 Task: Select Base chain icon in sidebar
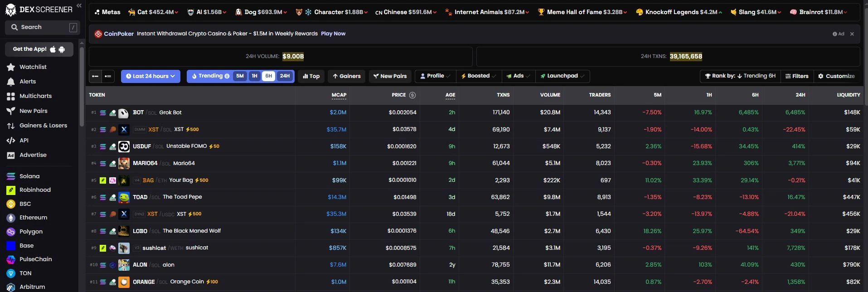tap(11, 246)
